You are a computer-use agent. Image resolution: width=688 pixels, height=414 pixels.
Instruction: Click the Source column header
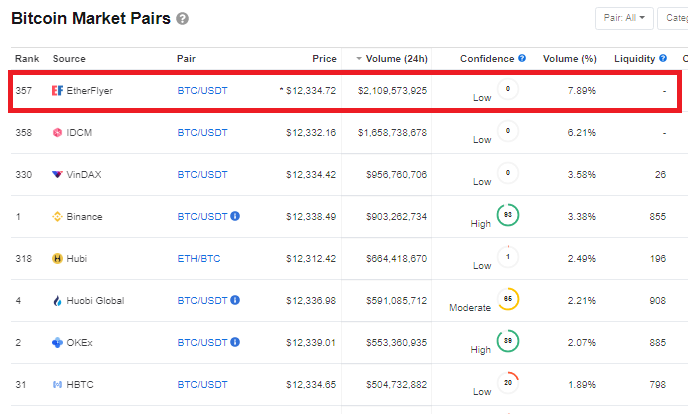coord(69,59)
